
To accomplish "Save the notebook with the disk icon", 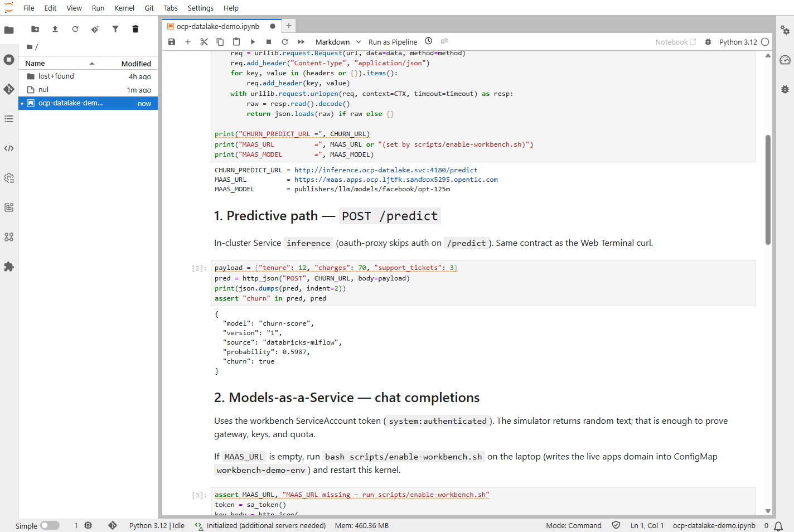I will (172, 42).
